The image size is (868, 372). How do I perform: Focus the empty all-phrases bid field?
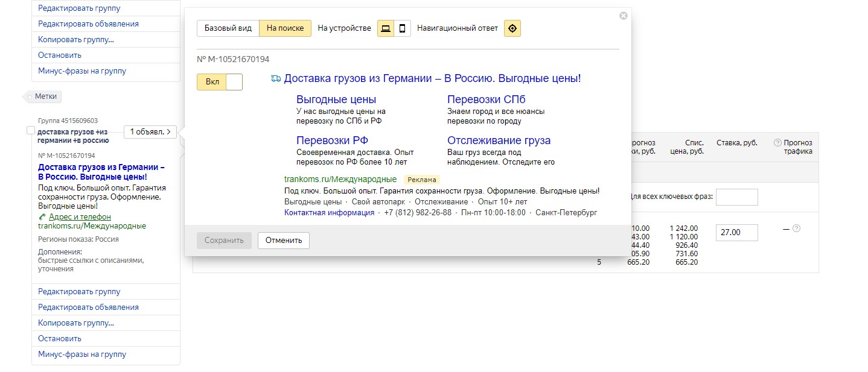tap(736, 197)
